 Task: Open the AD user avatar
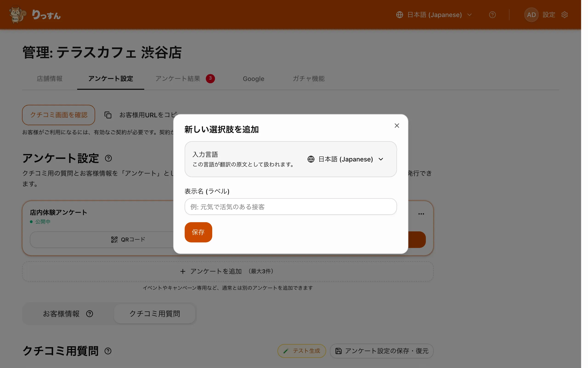click(x=531, y=15)
